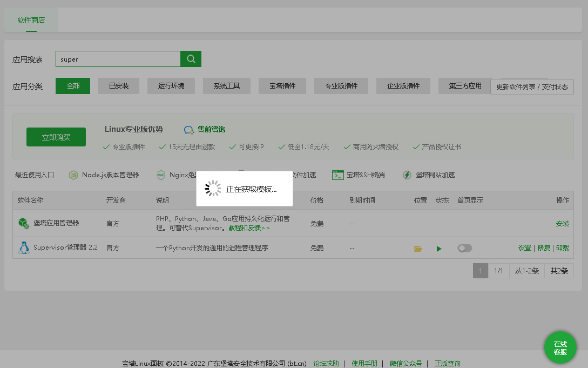588x368 pixels.
Task: Click the Supervisor管理器 2.2 name text
Action: [65, 247]
